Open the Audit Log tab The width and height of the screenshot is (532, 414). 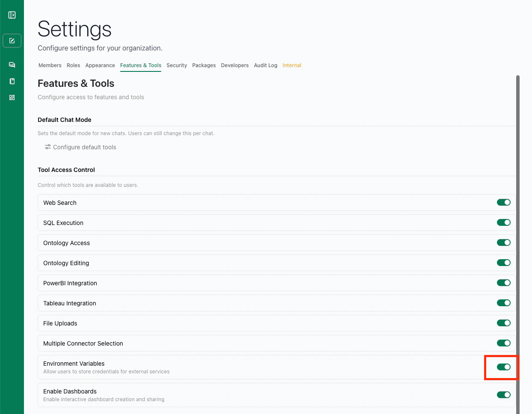coord(265,65)
